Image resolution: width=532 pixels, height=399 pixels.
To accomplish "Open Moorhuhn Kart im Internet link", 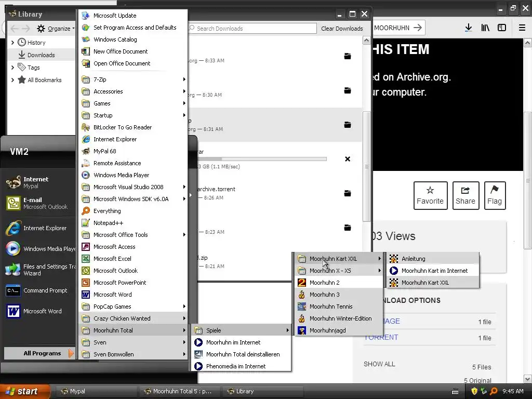I will click(433, 271).
